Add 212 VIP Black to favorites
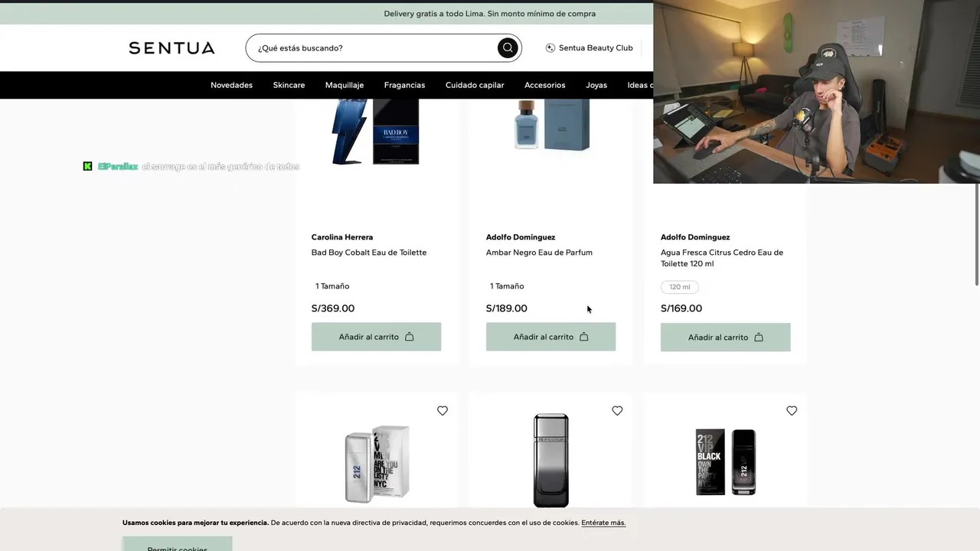Viewport: 980px width, 551px height. point(792,411)
